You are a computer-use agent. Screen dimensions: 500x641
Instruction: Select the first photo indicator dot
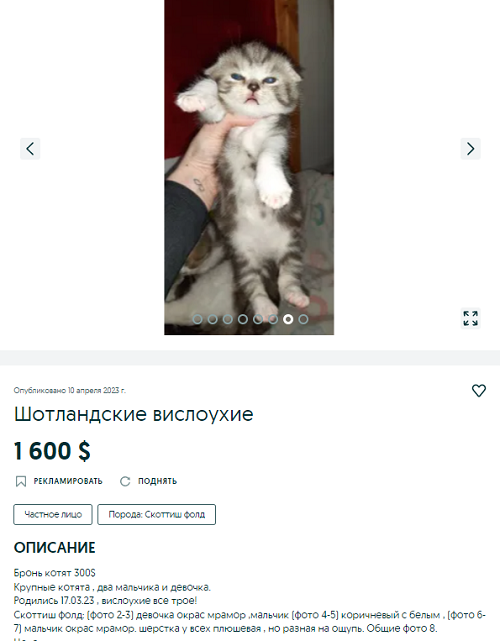pyautogui.click(x=197, y=319)
